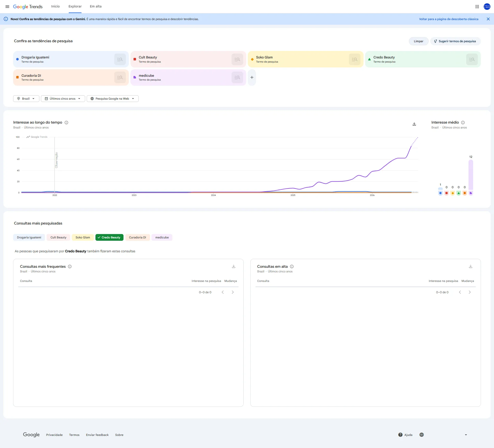Open the Termos footer link

coord(74,435)
